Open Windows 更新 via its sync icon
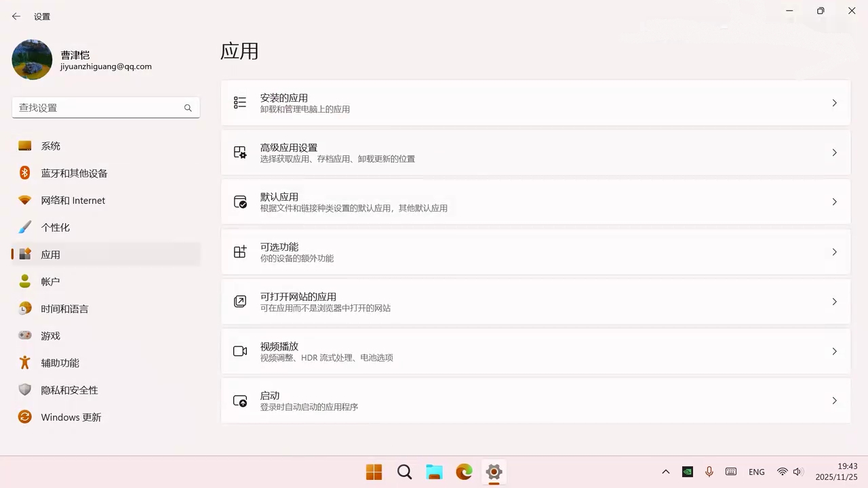 25,418
